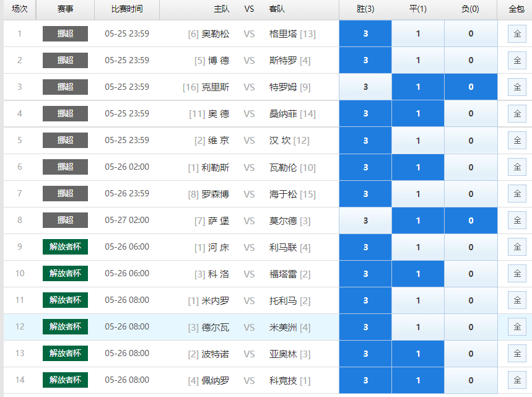Viewport: 532px width, 397px height.
Task: Click 解放者杯 tag in match 14 row
Action: [65, 380]
